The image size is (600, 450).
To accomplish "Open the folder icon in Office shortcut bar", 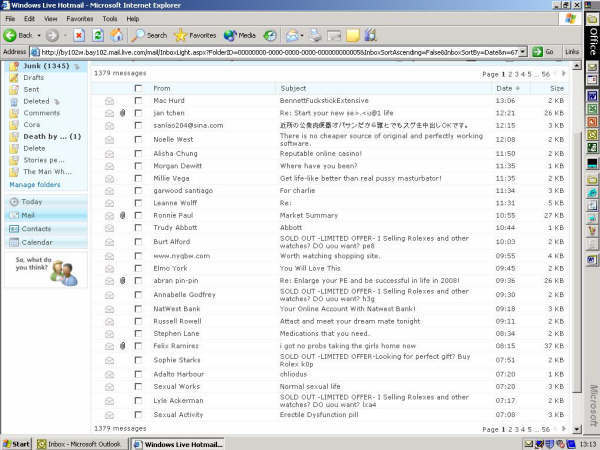I will pos(592,19).
